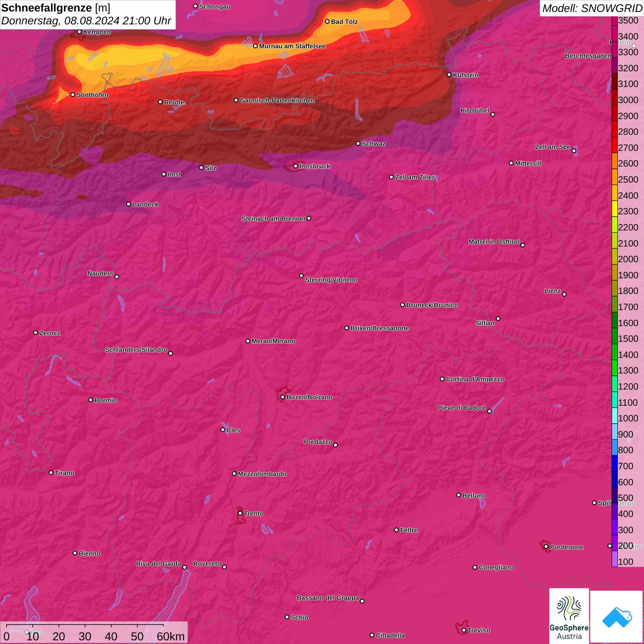Click the Pieve di Cadore label

tap(462, 408)
